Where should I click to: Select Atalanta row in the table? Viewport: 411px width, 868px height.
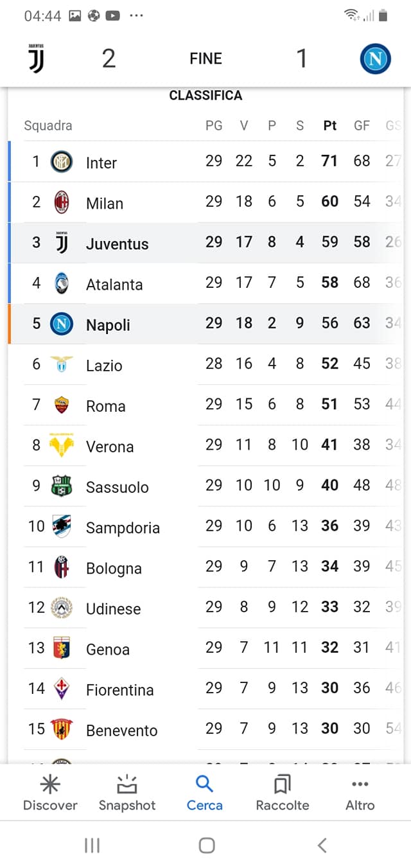pyautogui.click(x=114, y=285)
